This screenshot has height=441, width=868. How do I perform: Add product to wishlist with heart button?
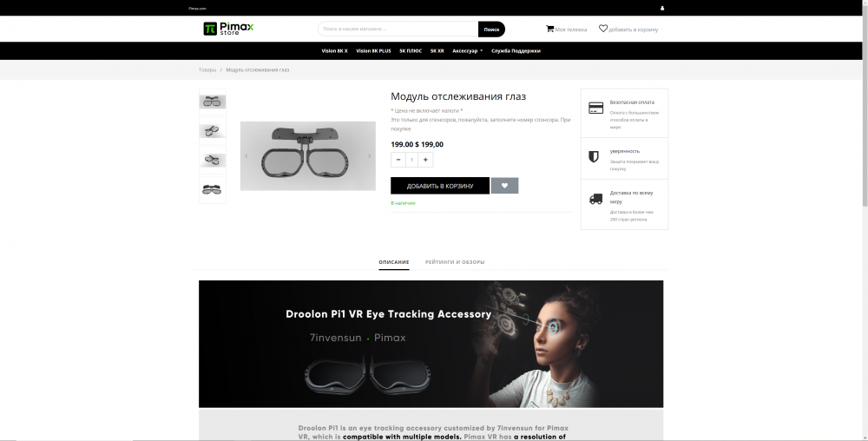pyautogui.click(x=504, y=186)
